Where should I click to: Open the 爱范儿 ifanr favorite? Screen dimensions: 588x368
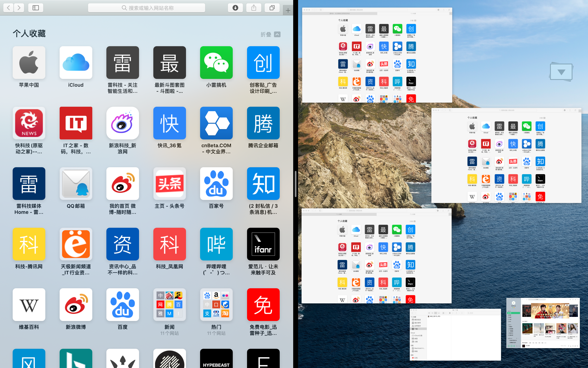263,244
